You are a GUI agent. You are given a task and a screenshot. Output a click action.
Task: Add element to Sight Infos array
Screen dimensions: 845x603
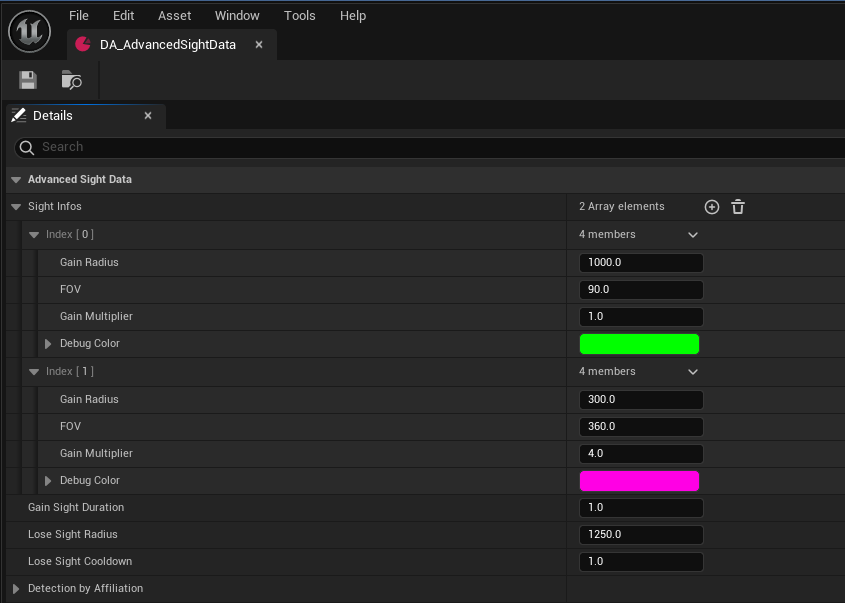click(x=711, y=207)
